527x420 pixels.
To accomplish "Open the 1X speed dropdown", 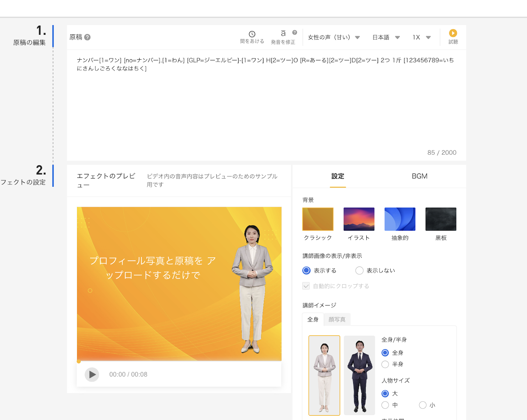I will coord(422,37).
